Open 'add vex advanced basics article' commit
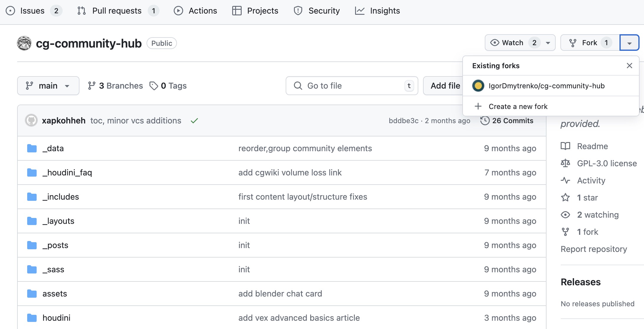The width and height of the screenshot is (644, 329). [299, 318]
